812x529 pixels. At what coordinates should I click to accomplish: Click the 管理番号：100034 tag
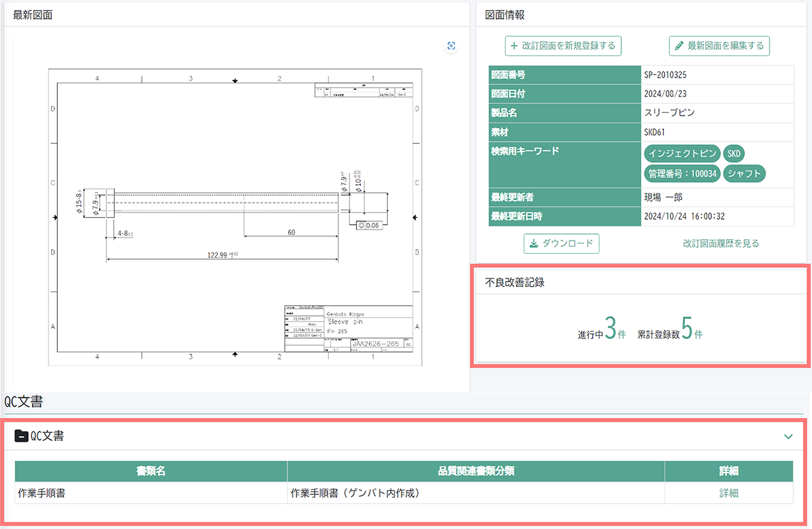(x=682, y=173)
